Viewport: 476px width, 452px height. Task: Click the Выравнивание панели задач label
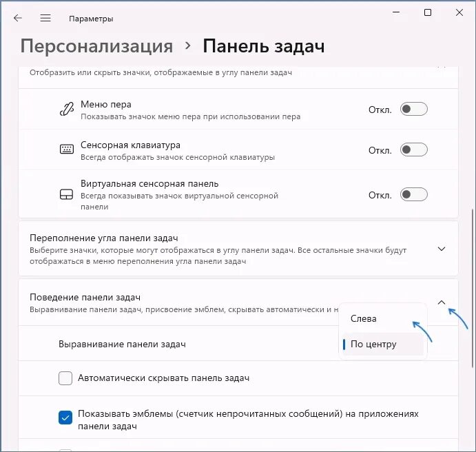[x=122, y=345]
